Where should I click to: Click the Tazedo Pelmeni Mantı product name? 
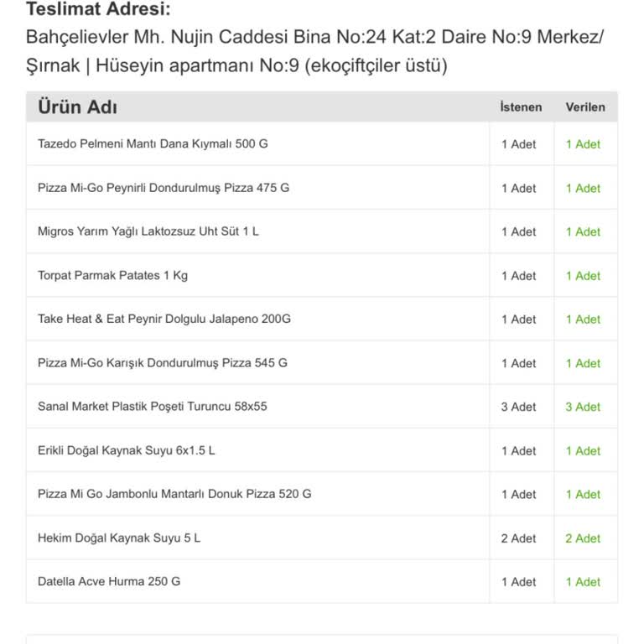[153, 143]
